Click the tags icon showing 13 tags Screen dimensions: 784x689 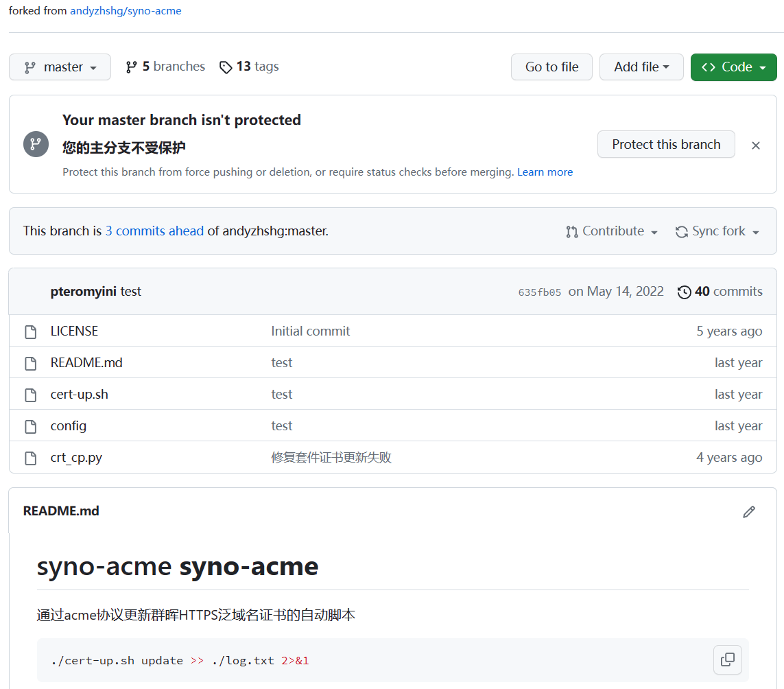click(226, 67)
